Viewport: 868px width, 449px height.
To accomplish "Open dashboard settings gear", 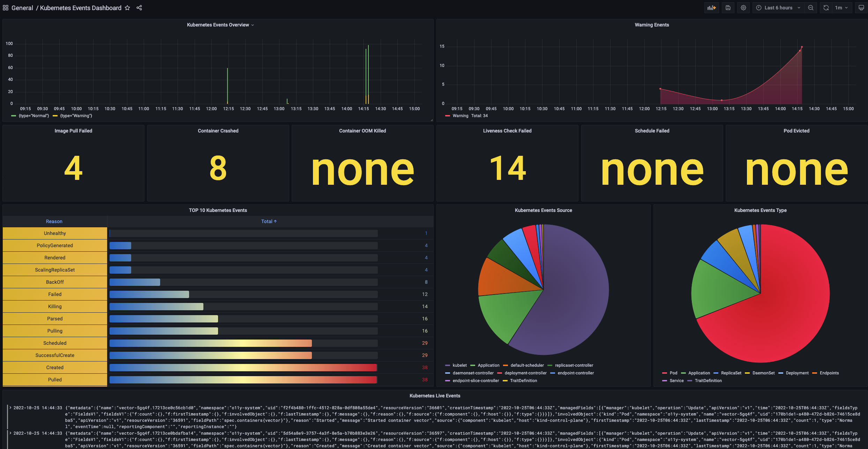I will (743, 8).
